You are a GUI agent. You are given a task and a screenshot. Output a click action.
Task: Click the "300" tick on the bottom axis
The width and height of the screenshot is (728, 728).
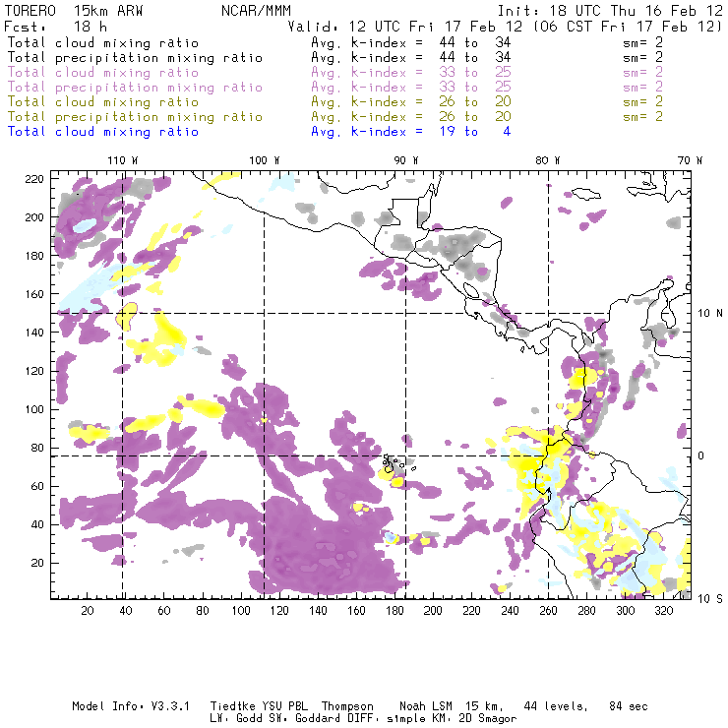point(626,611)
